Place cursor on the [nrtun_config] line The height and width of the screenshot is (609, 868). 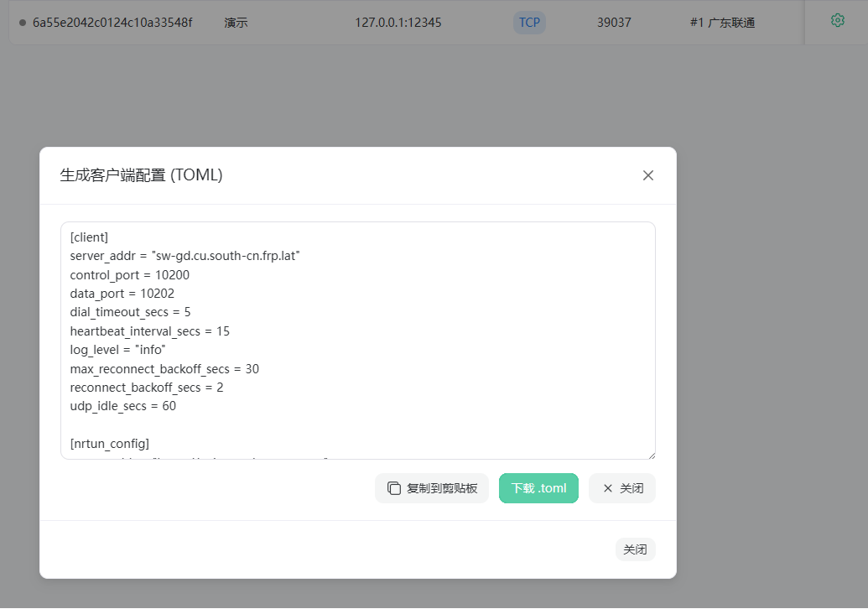[110, 444]
